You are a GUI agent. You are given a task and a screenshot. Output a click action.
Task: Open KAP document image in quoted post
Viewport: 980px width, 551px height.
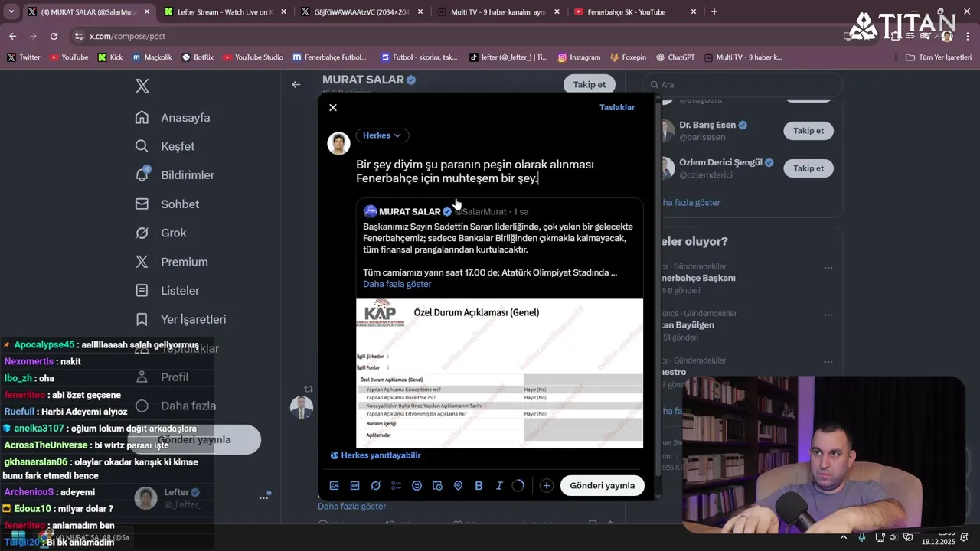[x=499, y=373]
